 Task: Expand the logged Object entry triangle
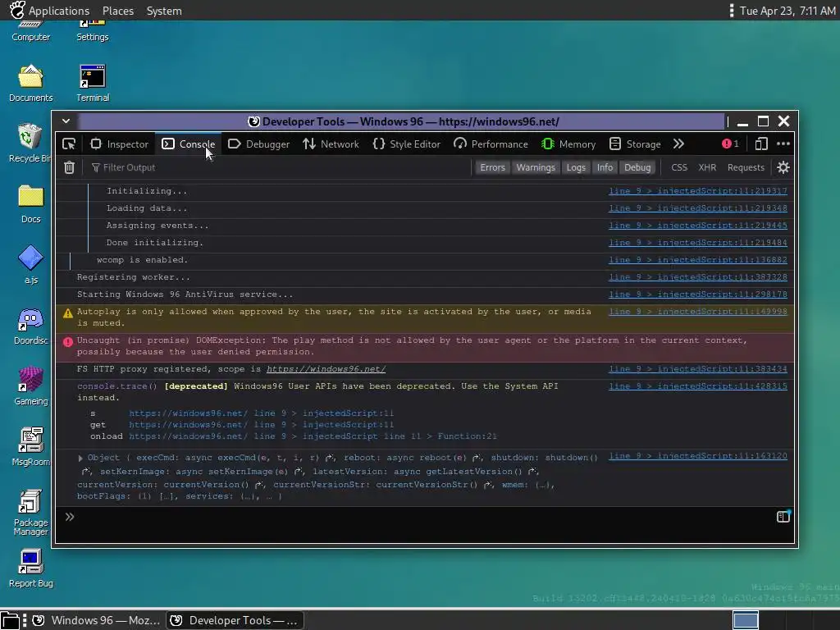(x=80, y=458)
